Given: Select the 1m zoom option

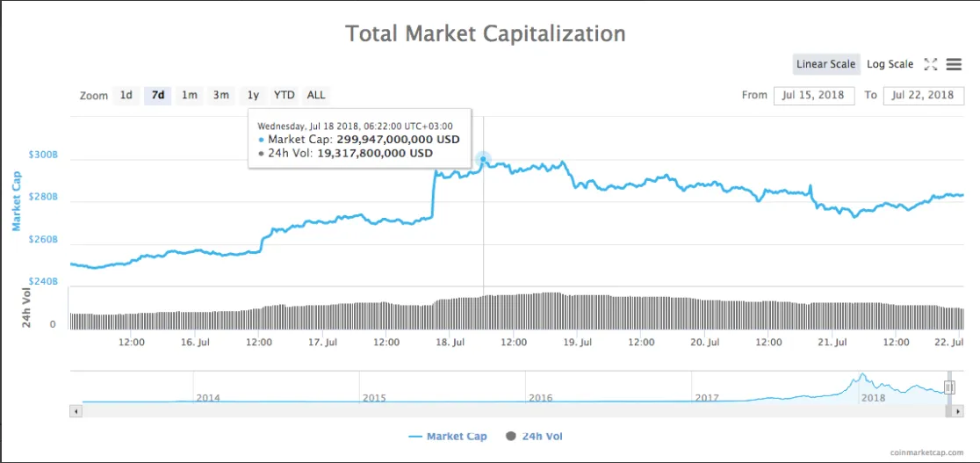Looking at the screenshot, I should (x=190, y=96).
